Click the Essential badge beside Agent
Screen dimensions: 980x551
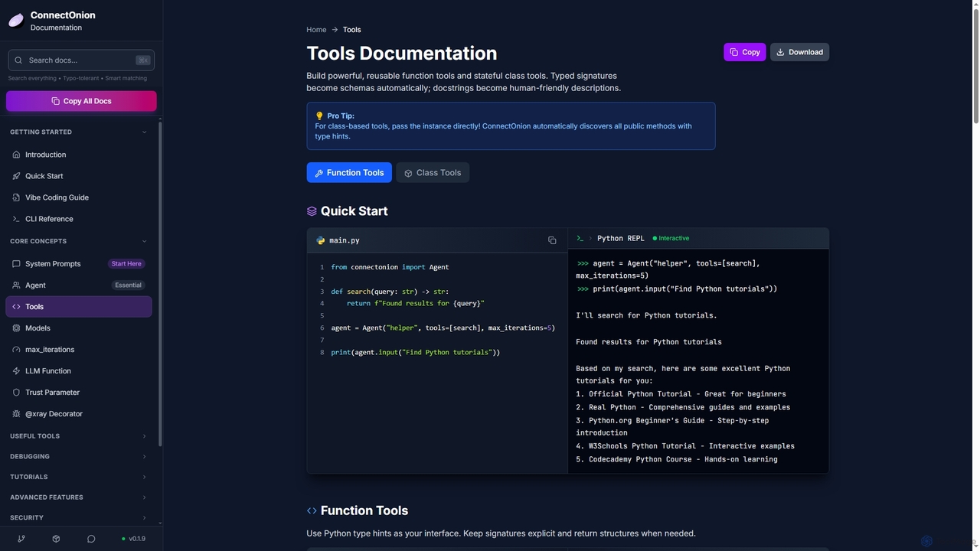[x=128, y=285]
